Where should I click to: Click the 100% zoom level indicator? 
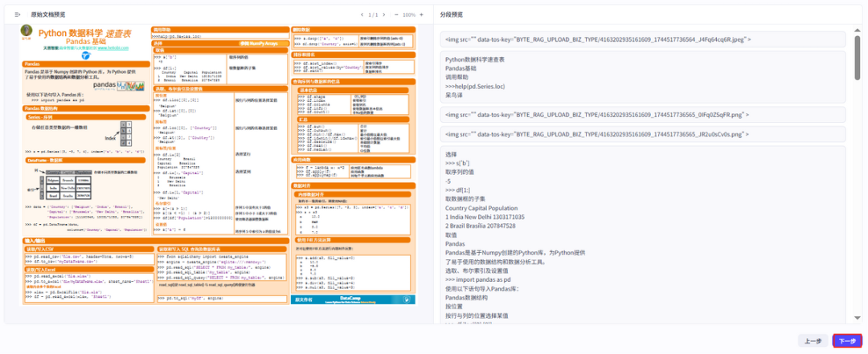409,14
